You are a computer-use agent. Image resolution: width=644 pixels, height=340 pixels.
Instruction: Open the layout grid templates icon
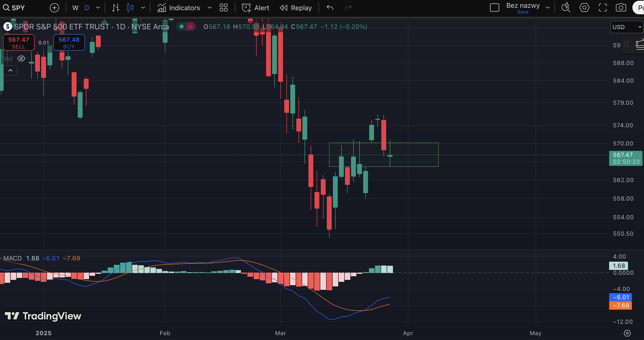pos(223,8)
